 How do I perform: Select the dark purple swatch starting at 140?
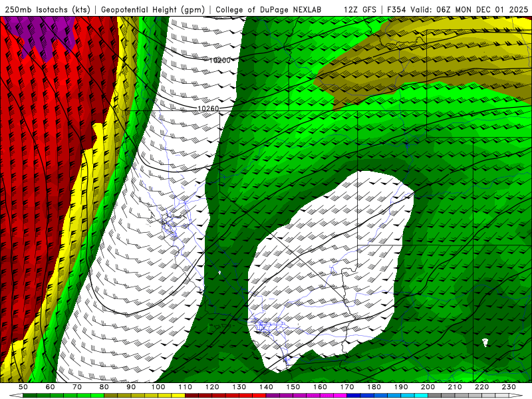point(273,396)
